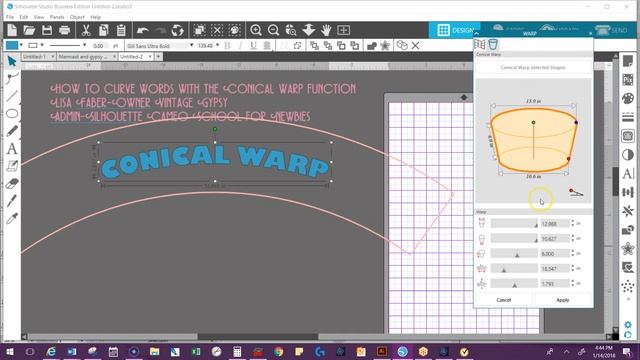This screenshot has height=360, width=640.
Task: Click Cancel in the Warp panel
Action: (504, 300)
